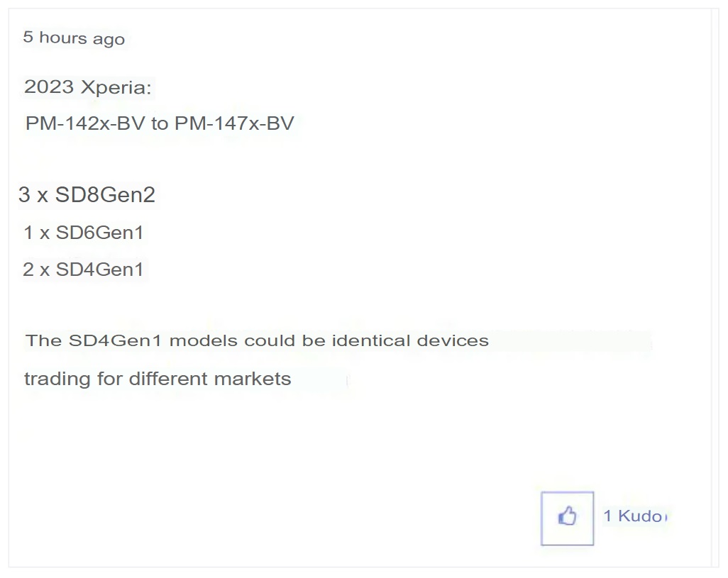This screenshot has height=578, width=728.
Task: Click SD4Gen1 in the sentence starting The
Action: click(115, 340)
